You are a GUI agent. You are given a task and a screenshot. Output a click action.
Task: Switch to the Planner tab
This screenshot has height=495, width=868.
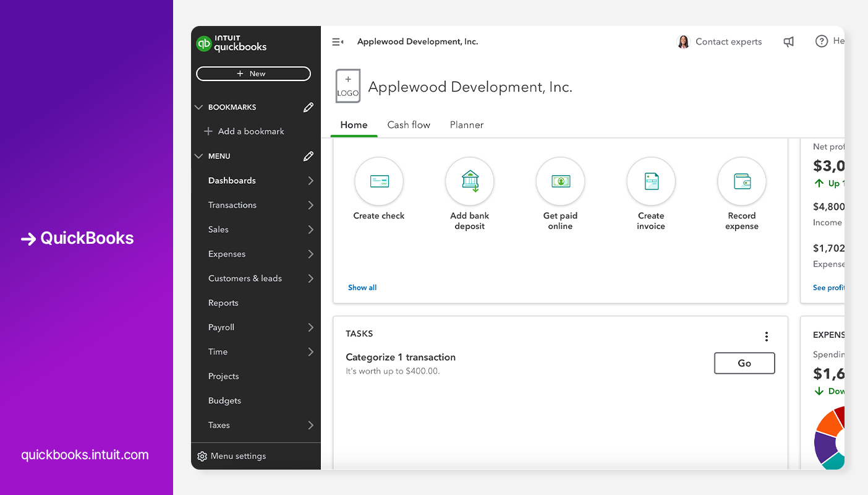pos(467,125)
